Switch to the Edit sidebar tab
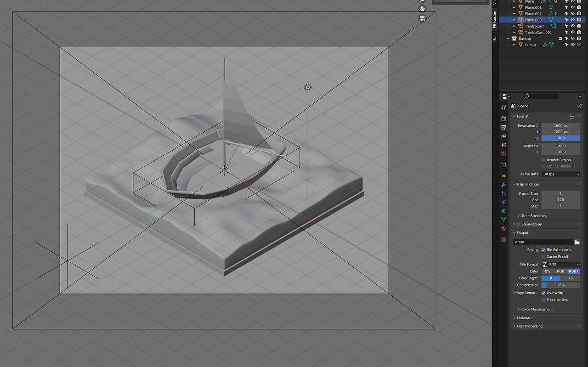588x367 pixels. tap(495, 38)
